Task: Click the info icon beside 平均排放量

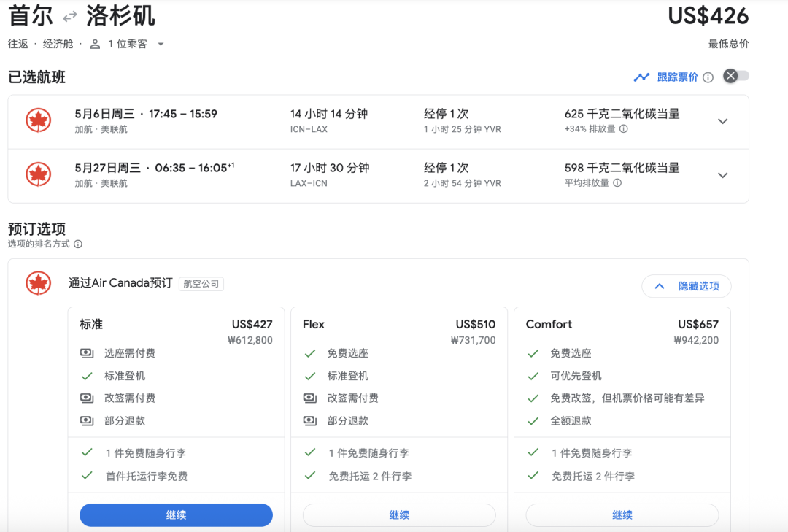Action: point(617,183)
